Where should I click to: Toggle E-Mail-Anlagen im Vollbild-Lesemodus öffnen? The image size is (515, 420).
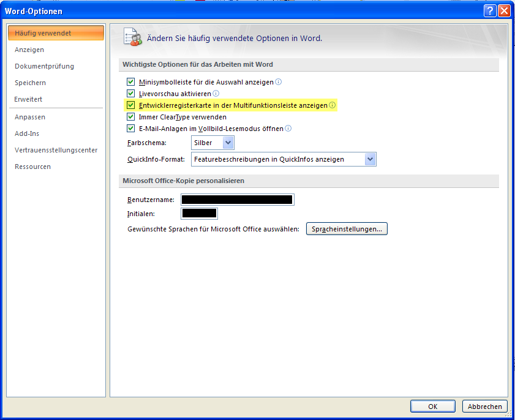click(x=130, y=129)
